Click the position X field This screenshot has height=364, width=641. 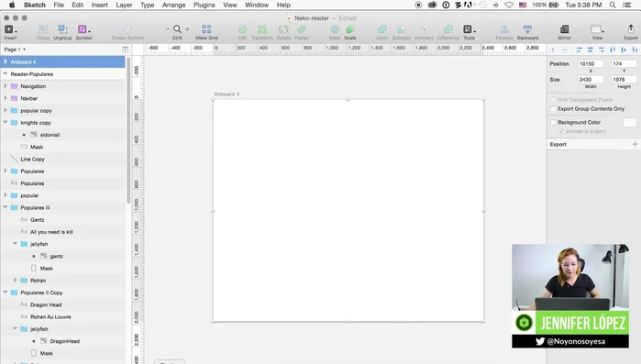[x=591, y=64]
